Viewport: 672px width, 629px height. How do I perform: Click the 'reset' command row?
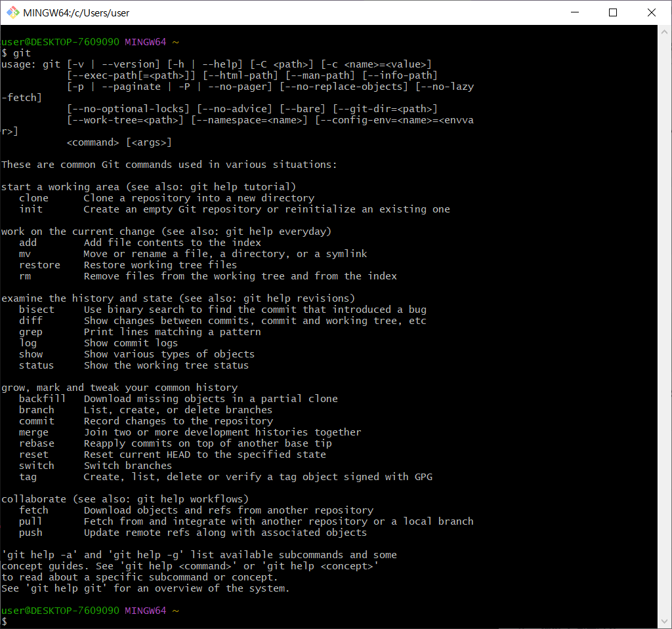coord(173,454)
